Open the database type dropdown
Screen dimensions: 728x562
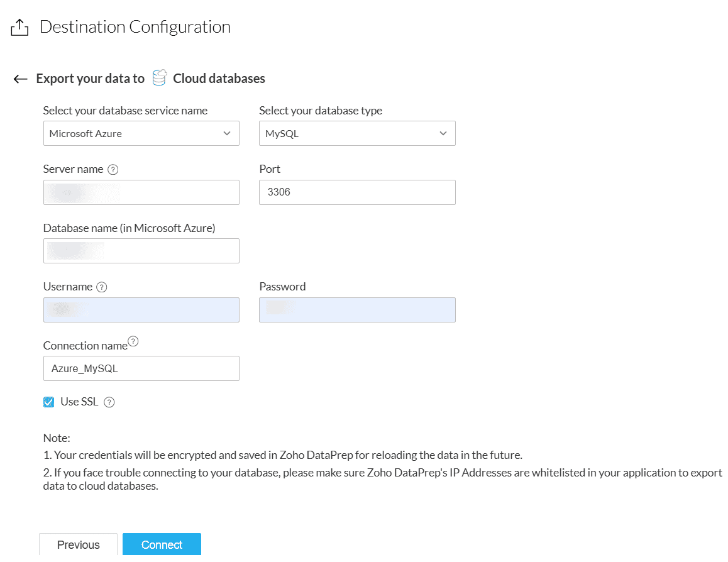(x=356, y=133)
